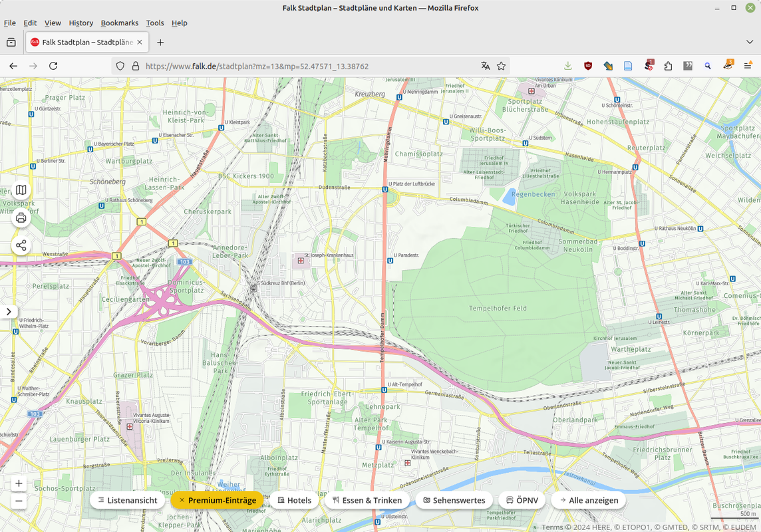Bookmark this page with star icon

click(x=502, y=66)
